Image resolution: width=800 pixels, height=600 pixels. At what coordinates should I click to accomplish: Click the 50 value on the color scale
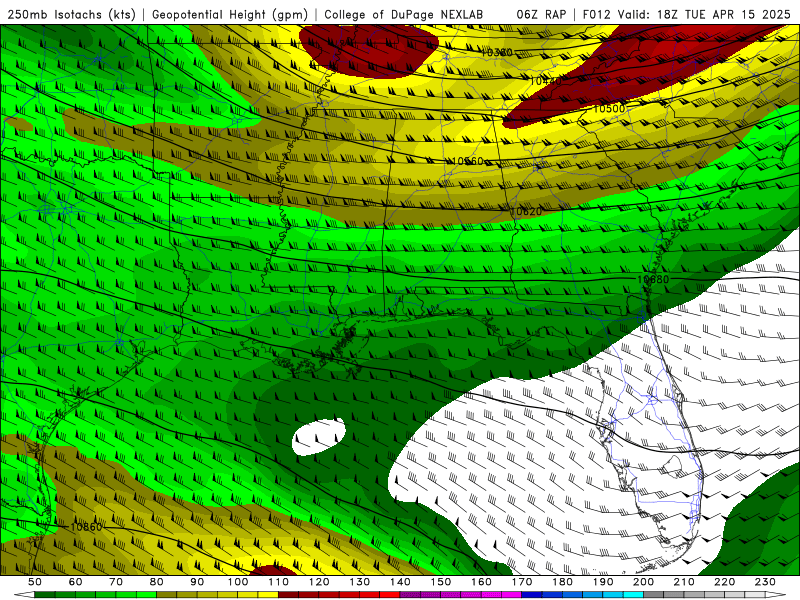pyautogui.click(x=35, y=582)
